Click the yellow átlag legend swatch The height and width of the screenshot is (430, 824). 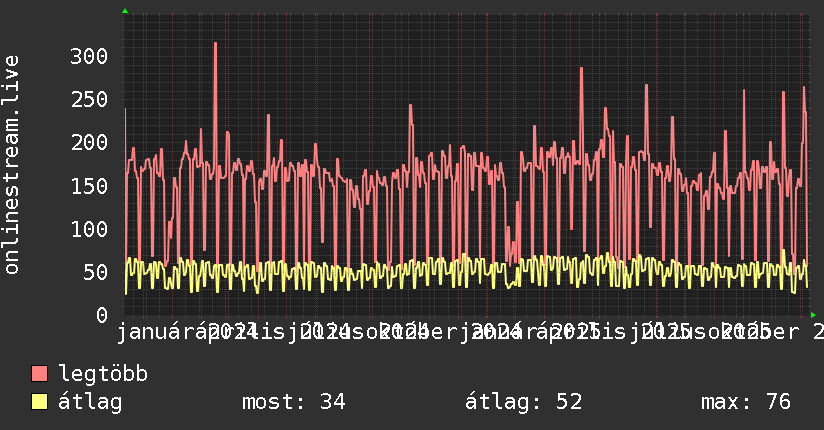(x=39, y=402)
